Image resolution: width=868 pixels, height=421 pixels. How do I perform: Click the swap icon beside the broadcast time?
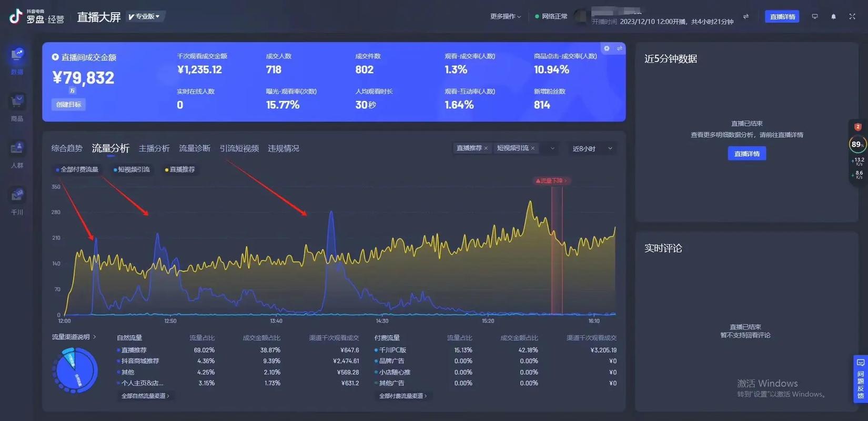click(x=746, y=17)
